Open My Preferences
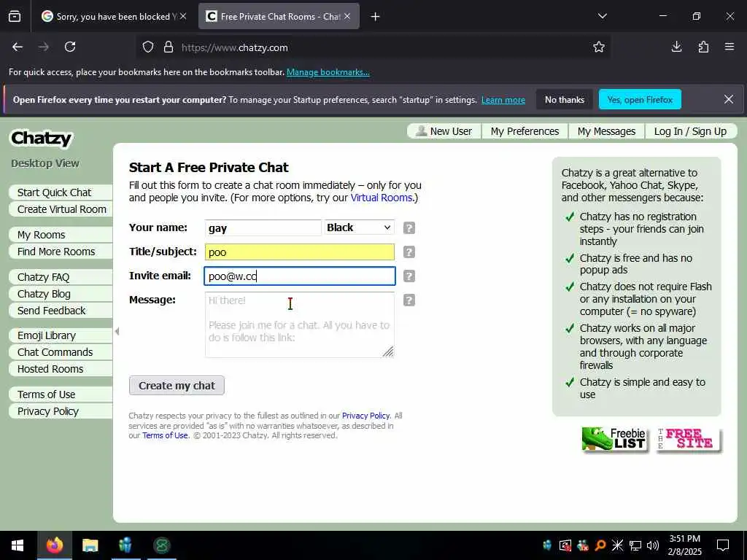The width and height of the screenshot is (747, 560). pyautogui.click(x=525, y=131)
